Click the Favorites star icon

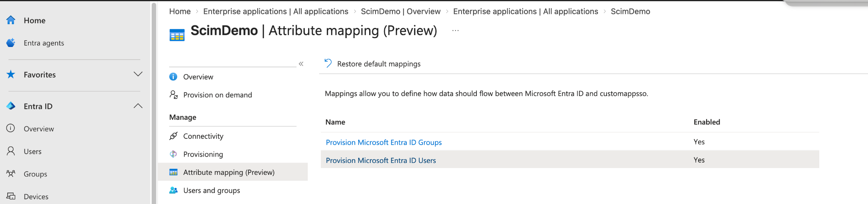(x=11, y=74)
